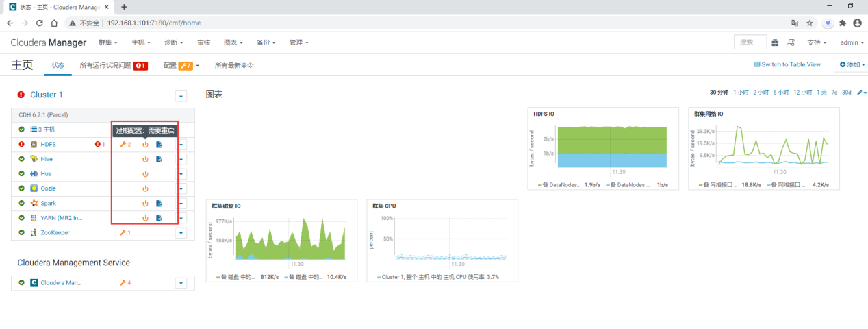Open the parcels briefcase icon in header
The width and height of the screenshot is (868, 329).
coord(775,42)
